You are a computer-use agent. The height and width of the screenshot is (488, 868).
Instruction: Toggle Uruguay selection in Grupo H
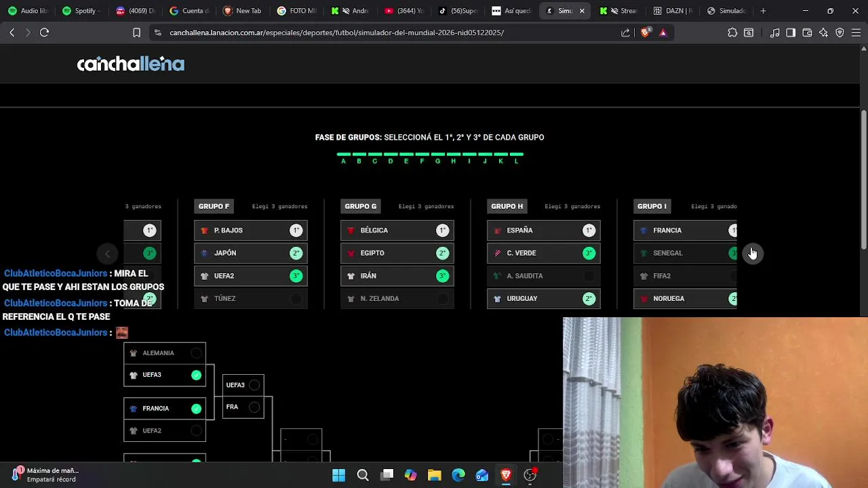click(543, 298)
